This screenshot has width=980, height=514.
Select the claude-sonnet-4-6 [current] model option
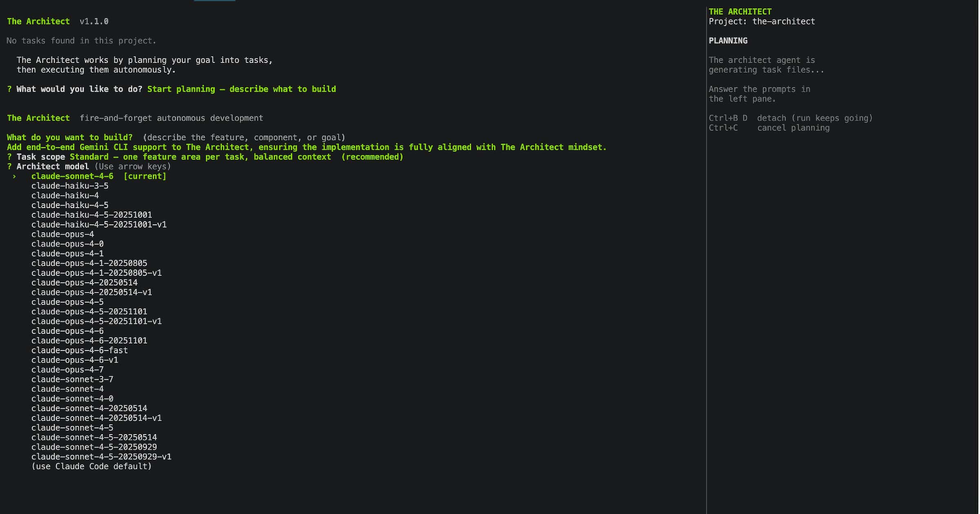pyautogui.click(x=99, y=176)
